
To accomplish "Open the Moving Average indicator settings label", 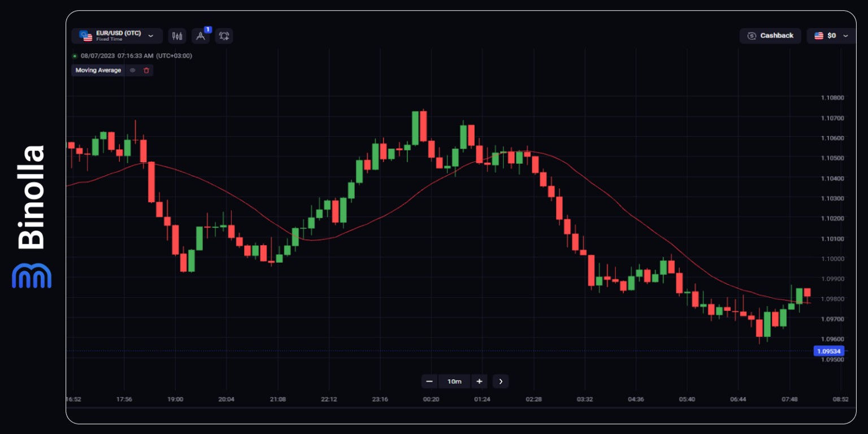I will (98, 71).
